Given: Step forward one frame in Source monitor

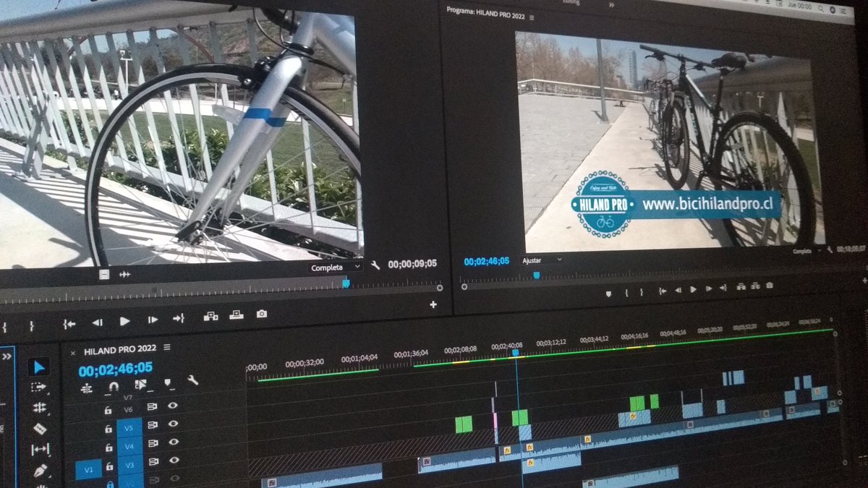Looking at the screenshot, I should 153,320.
